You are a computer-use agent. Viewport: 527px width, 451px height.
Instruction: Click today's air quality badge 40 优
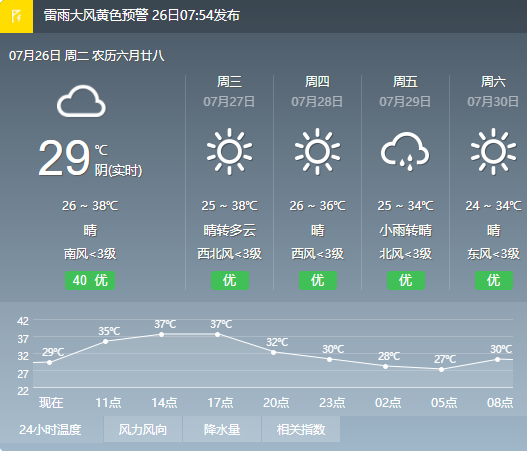[x=90, y=280]
